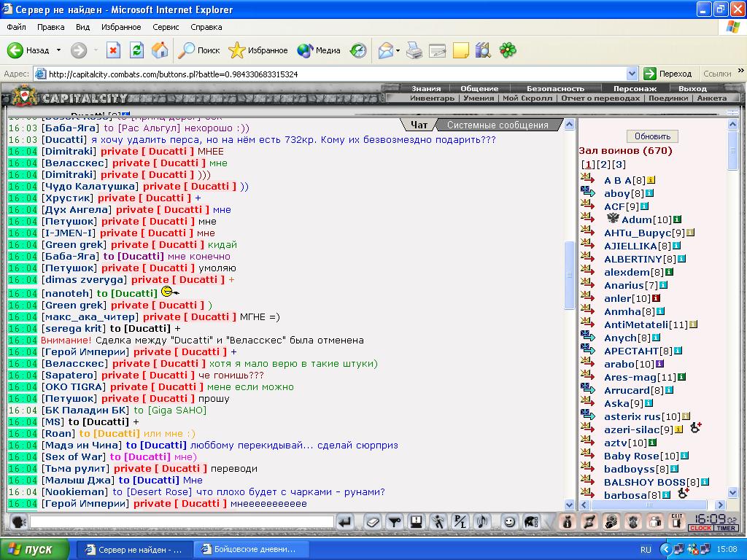Viewport: 747px width, 560px height.
Task: Open the Вид menu
Action: click(x=82, y=27)
